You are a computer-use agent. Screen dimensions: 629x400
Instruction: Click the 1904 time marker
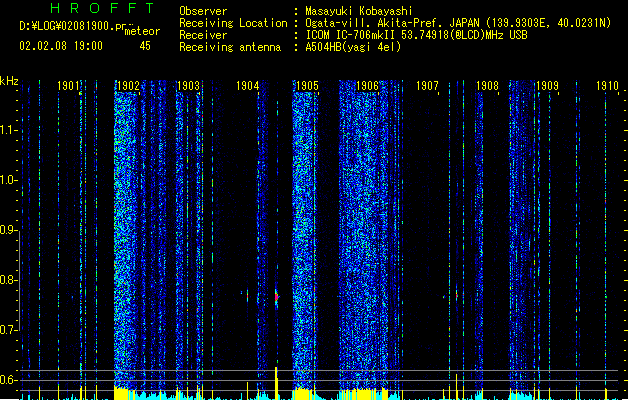(248, 86)
